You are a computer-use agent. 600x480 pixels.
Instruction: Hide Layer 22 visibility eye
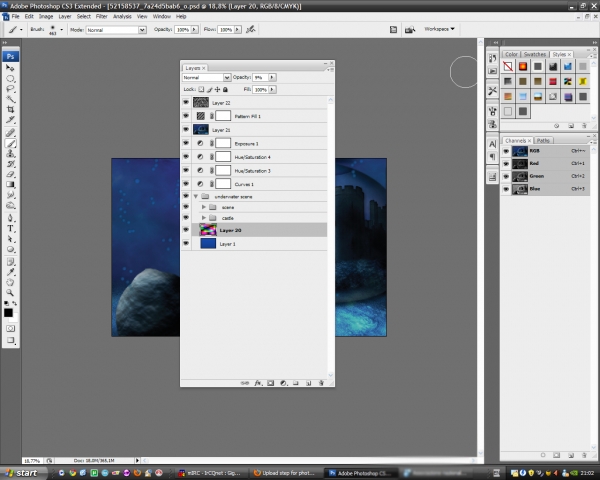(x=186, y=102)
